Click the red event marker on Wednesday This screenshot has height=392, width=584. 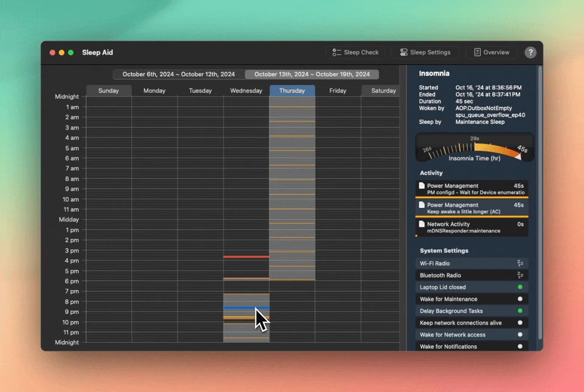(x=246, y=256)
